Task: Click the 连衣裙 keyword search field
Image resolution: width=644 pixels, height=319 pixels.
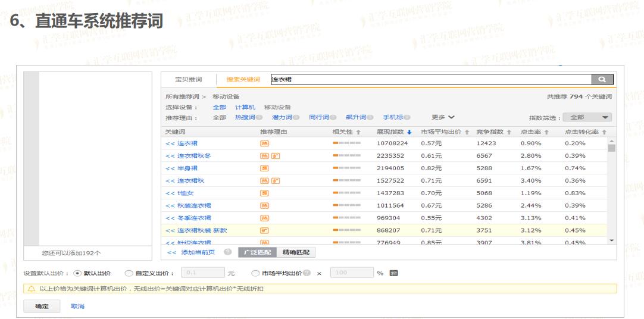Action: point(431,79)
